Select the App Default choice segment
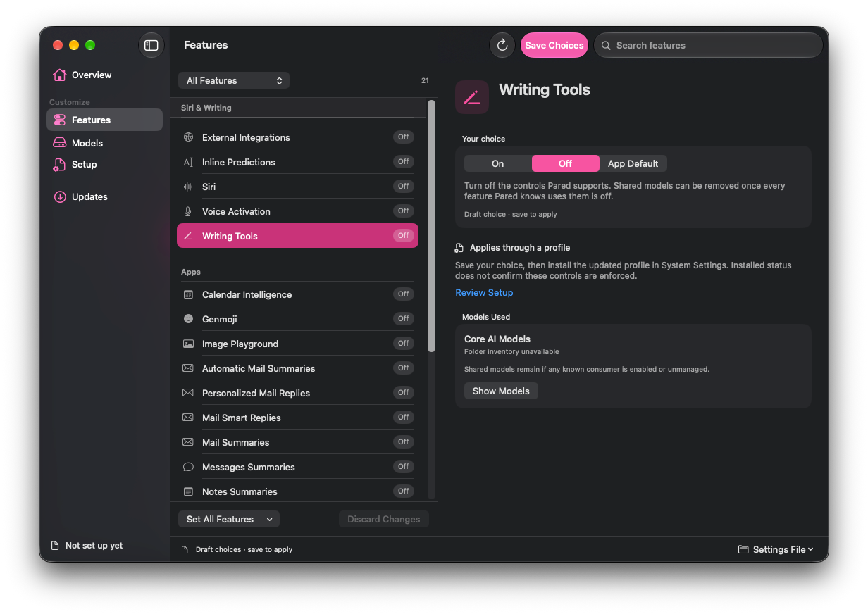 tap(633, 163)
